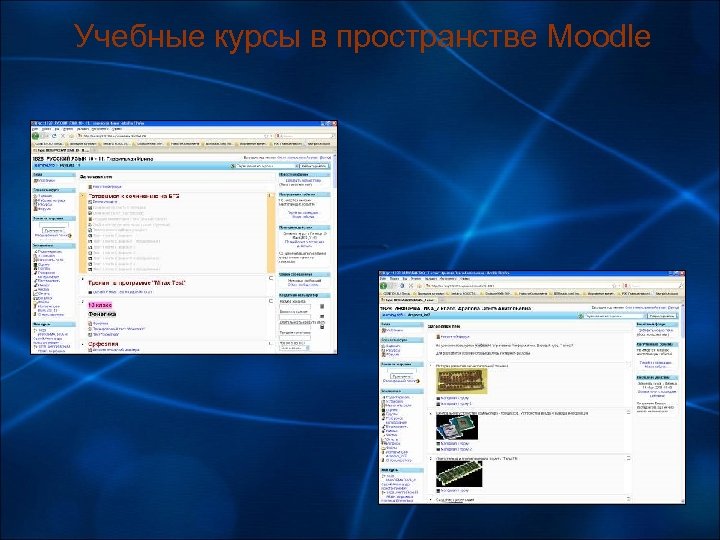Click the address bar of the informatics course window
720x540 pixels.
coord(523,286)
